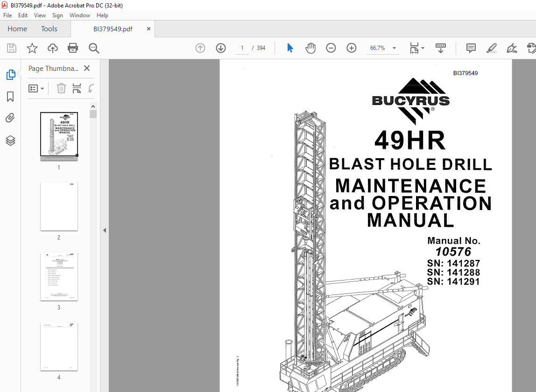The width and height of the screenshot is (536, 392).
Task: Click the SN: 141287 serial text
Action: click(453, 264)
